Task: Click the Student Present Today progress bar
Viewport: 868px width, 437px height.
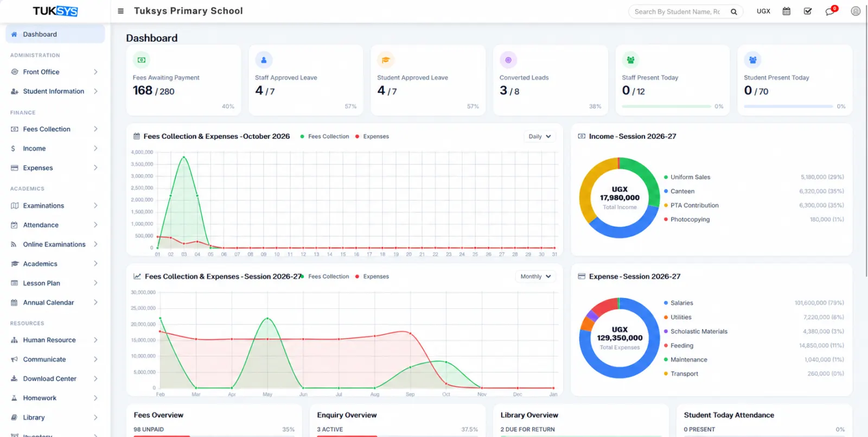Action: tap(788, 106)
